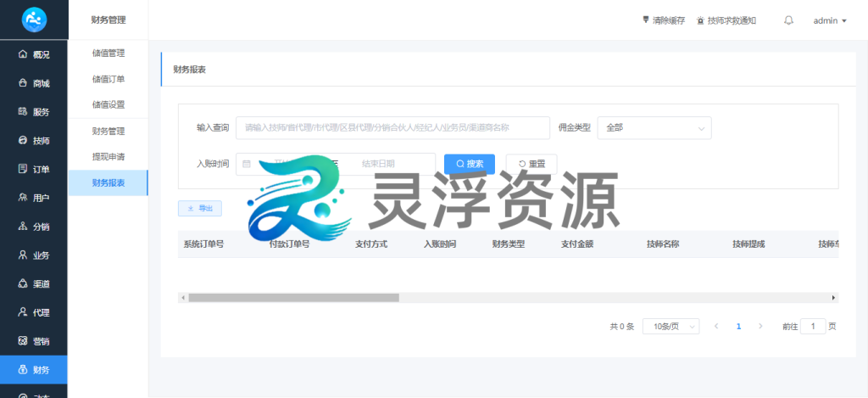This screenshot has width=868, height=398.
Task: Click the 财务管理 heading above the submenu
Action: pos(108,20)
